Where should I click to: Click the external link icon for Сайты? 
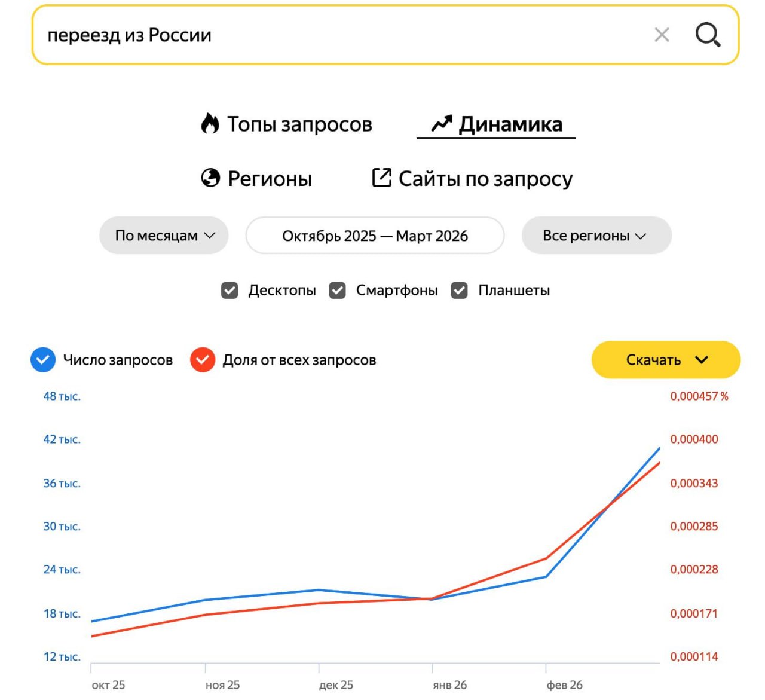(x=381, y=178)
